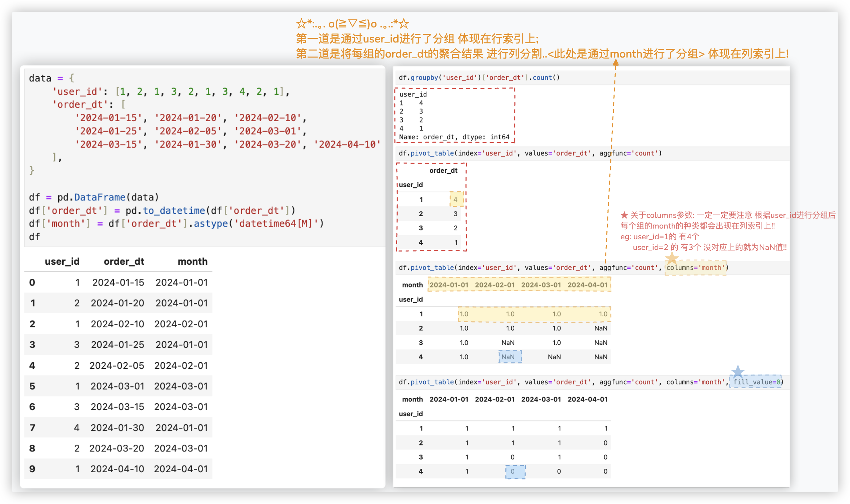Click the highlighted fill_value=0 argument
The image size is (850, 504).
[756, 382]
